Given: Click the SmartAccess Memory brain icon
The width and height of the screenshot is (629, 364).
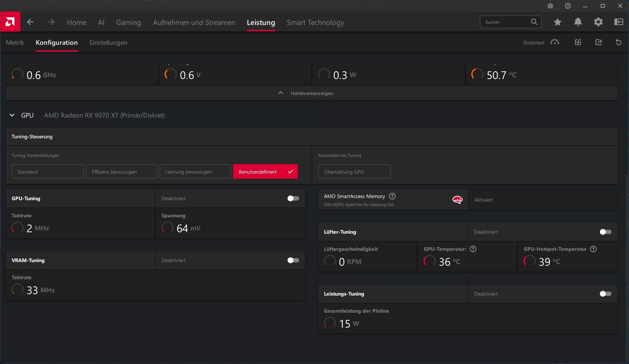Looking at the screenshot, I should [x=458, y=200].
